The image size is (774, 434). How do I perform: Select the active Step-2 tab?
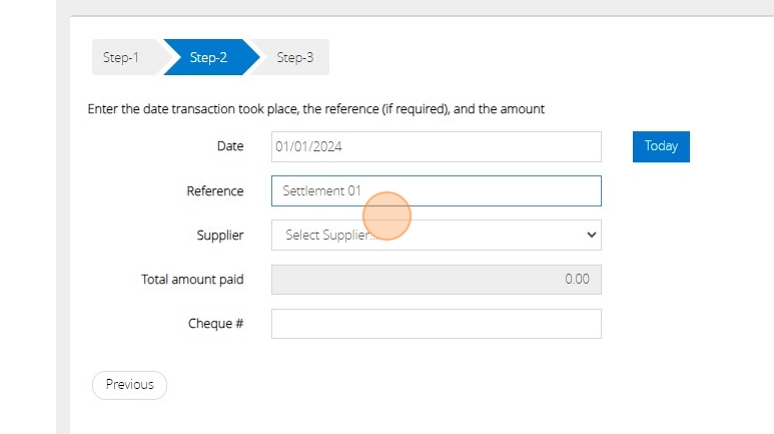pyautogui.click(x=208, y=58)
